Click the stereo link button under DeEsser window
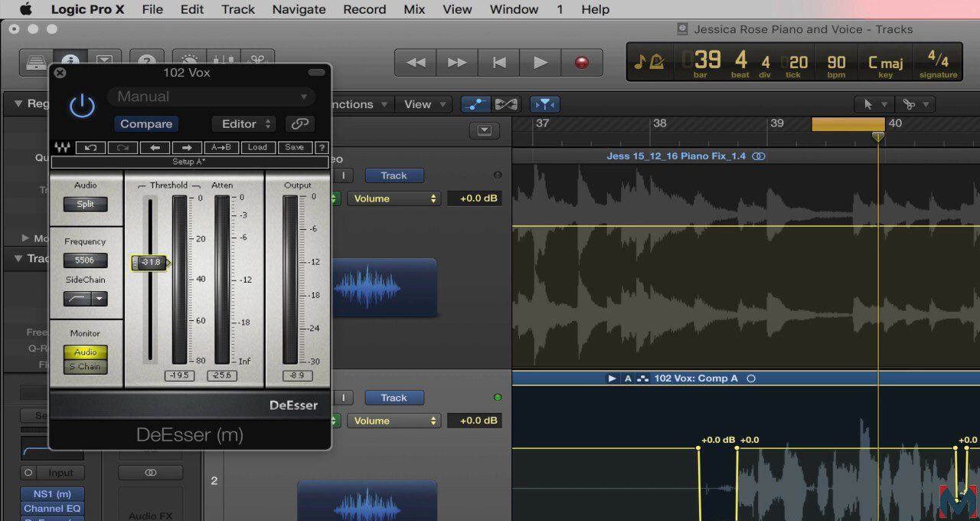 coord(151,473)
